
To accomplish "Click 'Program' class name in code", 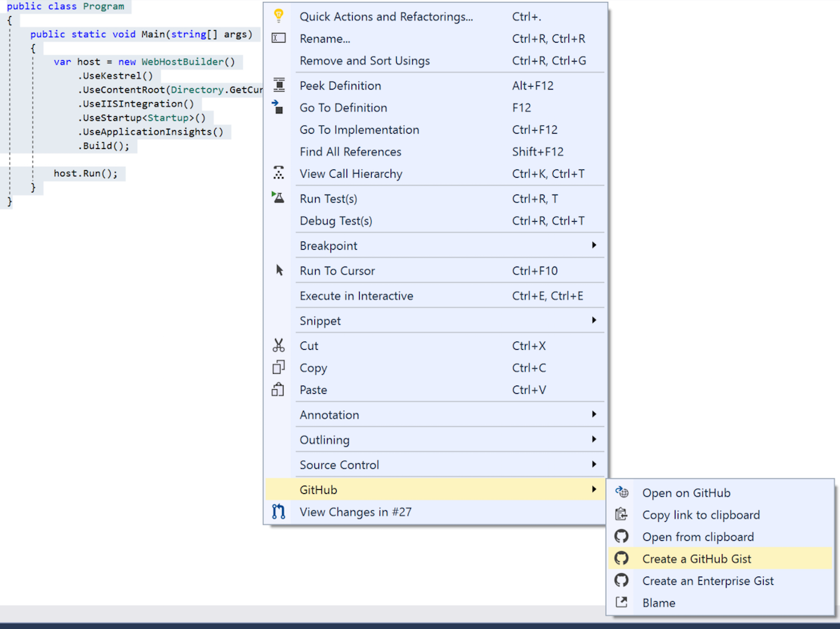I will click(x=104, y=6).
